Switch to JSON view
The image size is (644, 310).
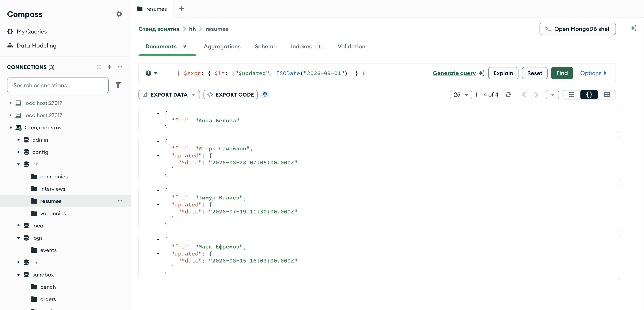589,95
